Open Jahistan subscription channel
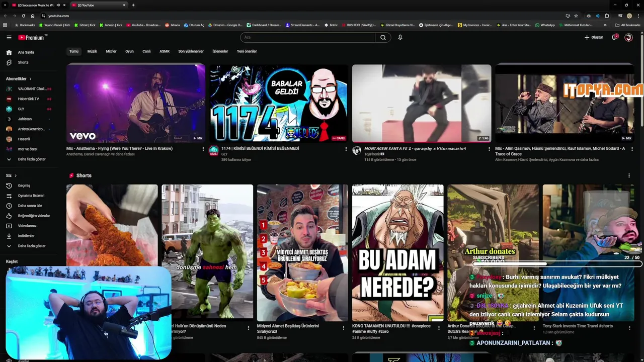644x362 pixels. click(x=29, y=119)
